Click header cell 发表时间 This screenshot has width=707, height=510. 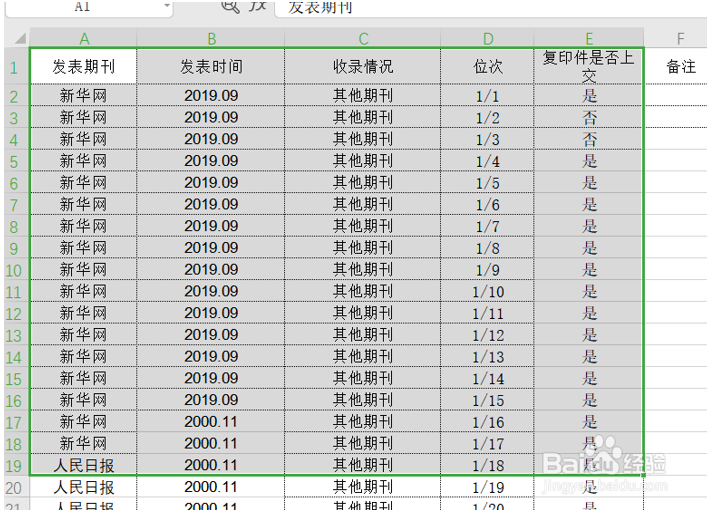pyautogui.click(x=211, y=66)
